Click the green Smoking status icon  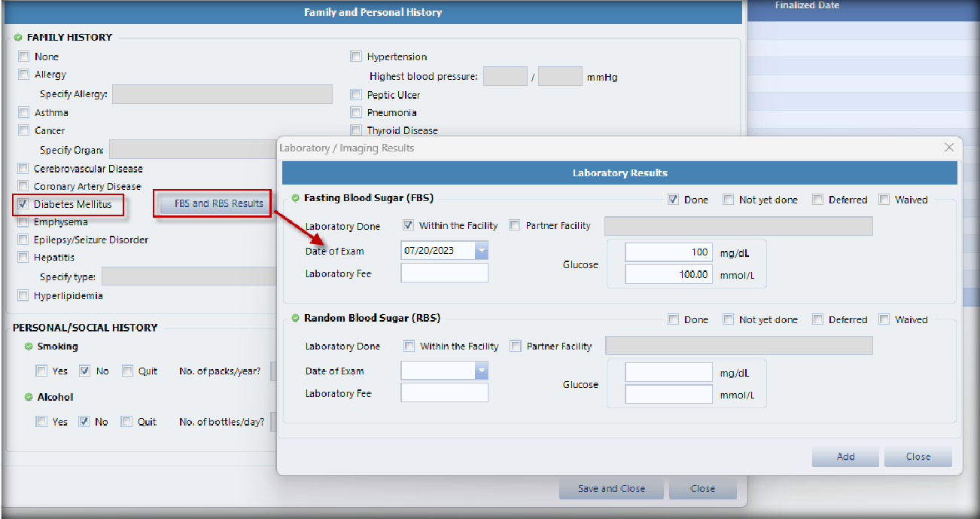point(29,347)
